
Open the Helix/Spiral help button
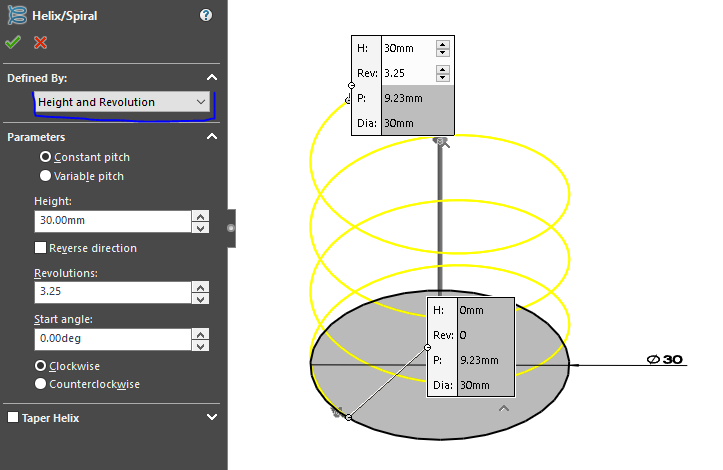tap(206, 15)
